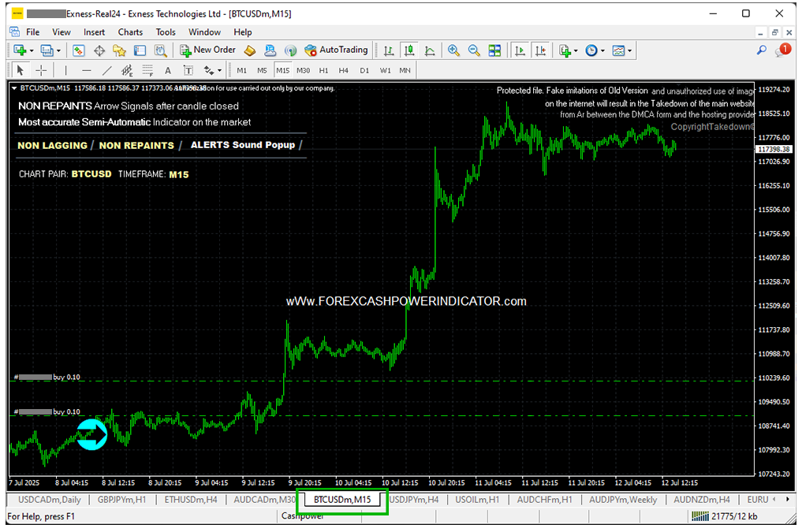Select the text label tool

(x=188, y=70)
